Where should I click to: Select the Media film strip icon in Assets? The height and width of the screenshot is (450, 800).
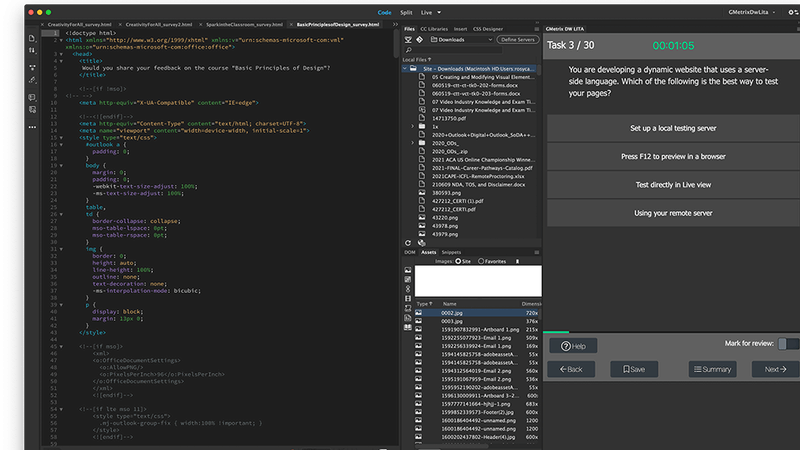[x=408, y=298]
